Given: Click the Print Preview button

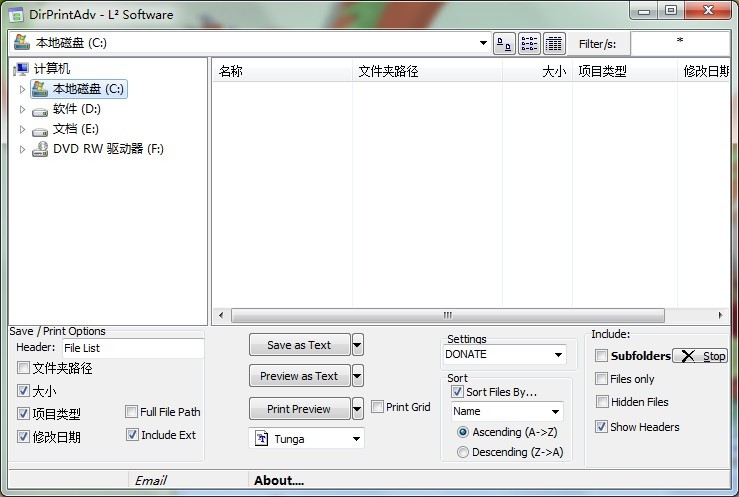Looking at the screenshot, I should tap(299, 408).
